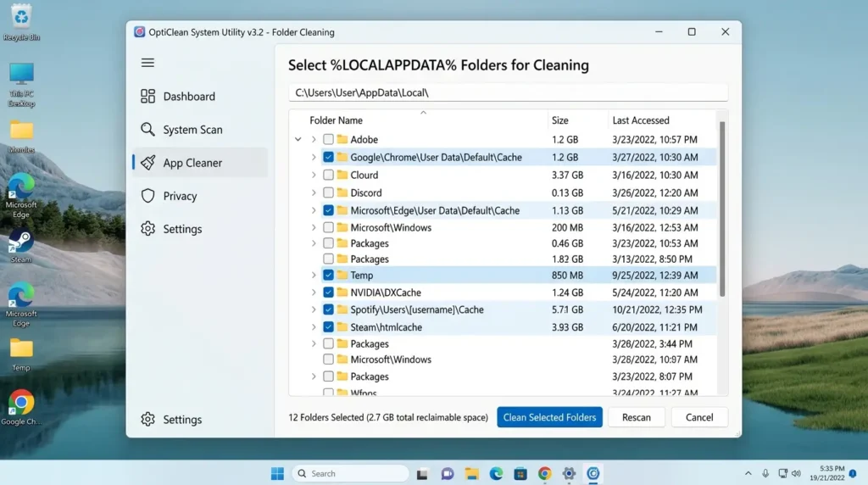Click the taskbar Search box
The width and height of the screenshot is (868, 485).
pyautogui.click(x=350, y=473)
